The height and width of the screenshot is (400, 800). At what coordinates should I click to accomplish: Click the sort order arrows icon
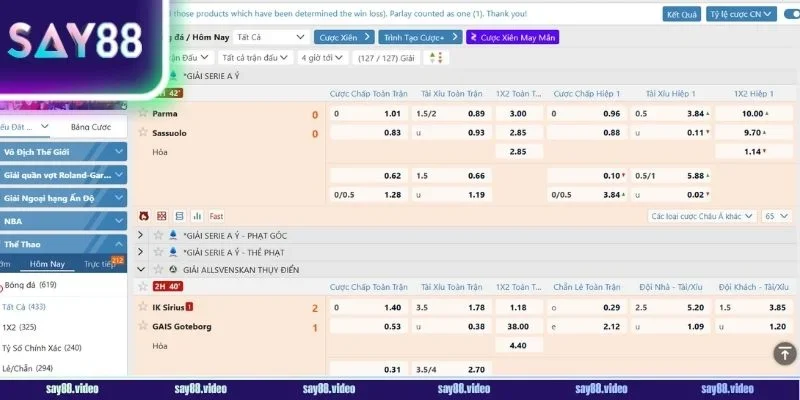(436, 58)
